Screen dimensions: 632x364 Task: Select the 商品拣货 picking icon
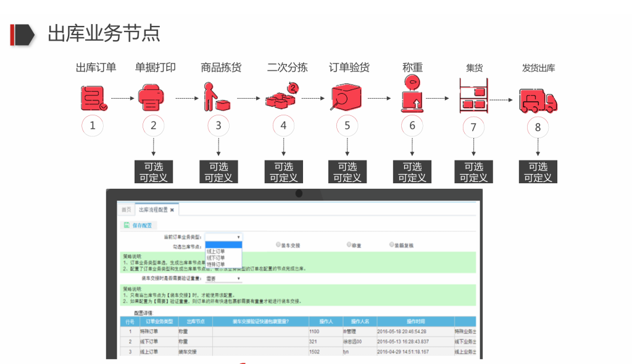[217, 97]
